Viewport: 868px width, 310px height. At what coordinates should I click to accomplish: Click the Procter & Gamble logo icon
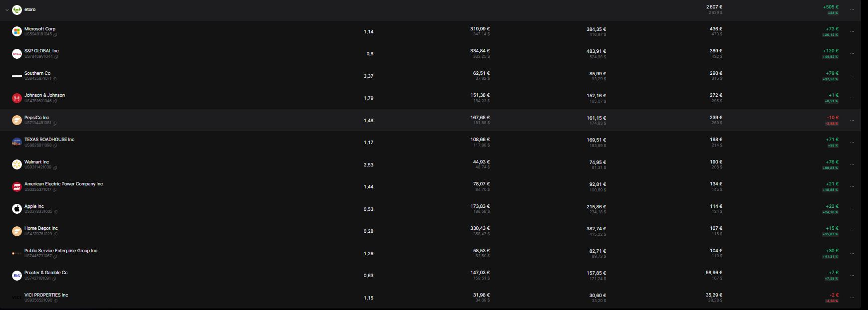17,276
